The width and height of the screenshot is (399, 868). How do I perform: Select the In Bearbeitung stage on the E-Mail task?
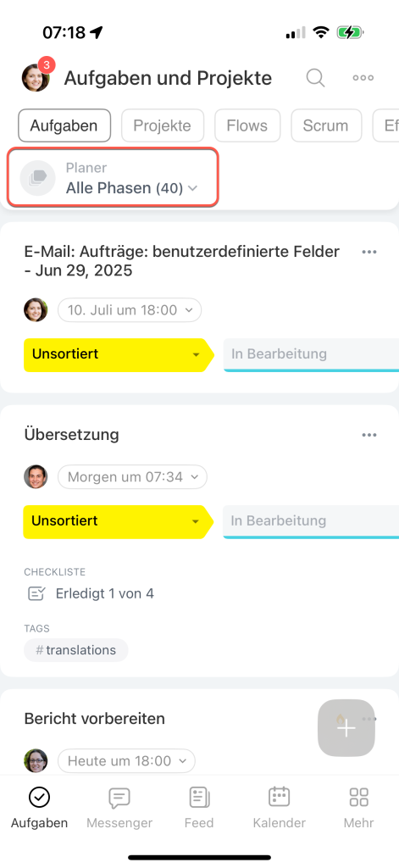tap(311, 354)
